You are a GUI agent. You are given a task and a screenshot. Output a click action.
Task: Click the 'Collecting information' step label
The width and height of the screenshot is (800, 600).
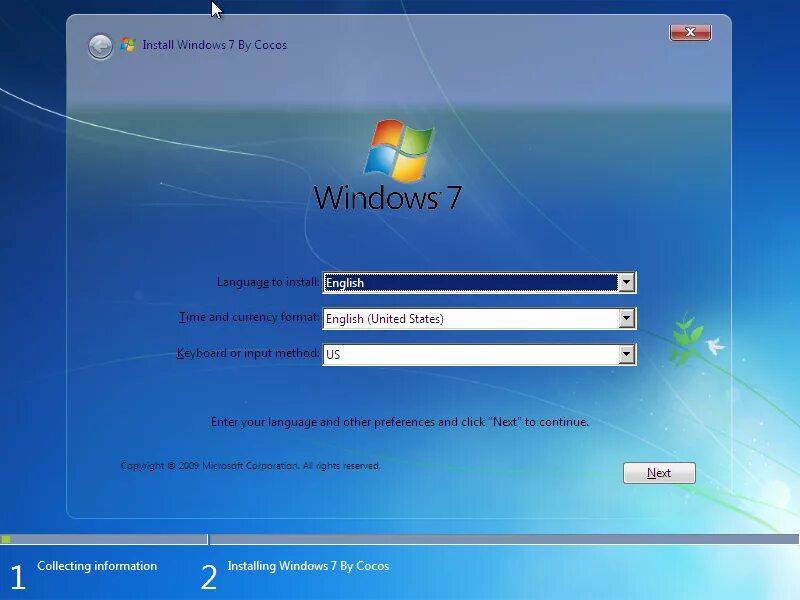(x=97, y=566)
